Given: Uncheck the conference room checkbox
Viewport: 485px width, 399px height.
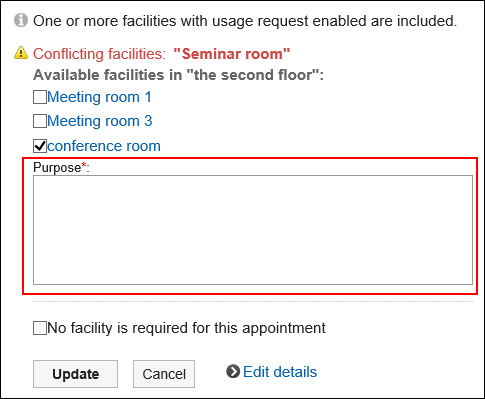Looking at the screenshot, I should pyautogui.click(x=40, y=146).
